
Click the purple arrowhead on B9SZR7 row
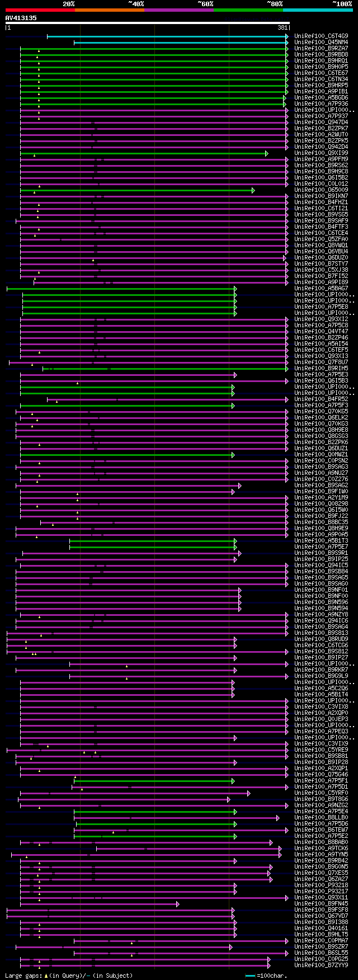pyautogui.click(x=231, y=947)
